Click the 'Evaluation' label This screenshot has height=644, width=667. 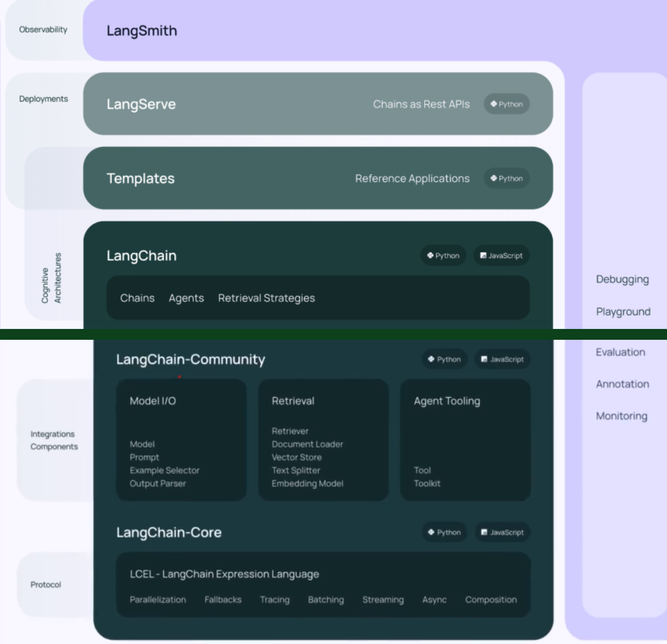tap(621, 352)
